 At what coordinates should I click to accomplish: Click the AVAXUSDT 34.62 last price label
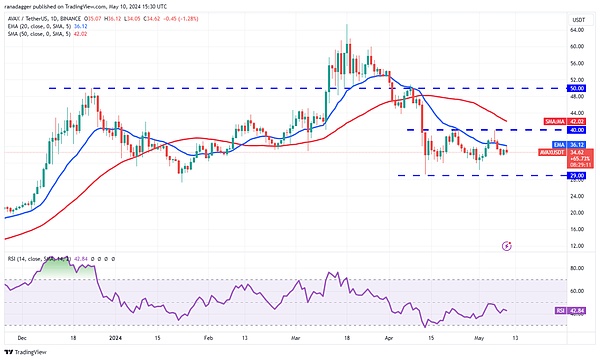tap(566, 158)
